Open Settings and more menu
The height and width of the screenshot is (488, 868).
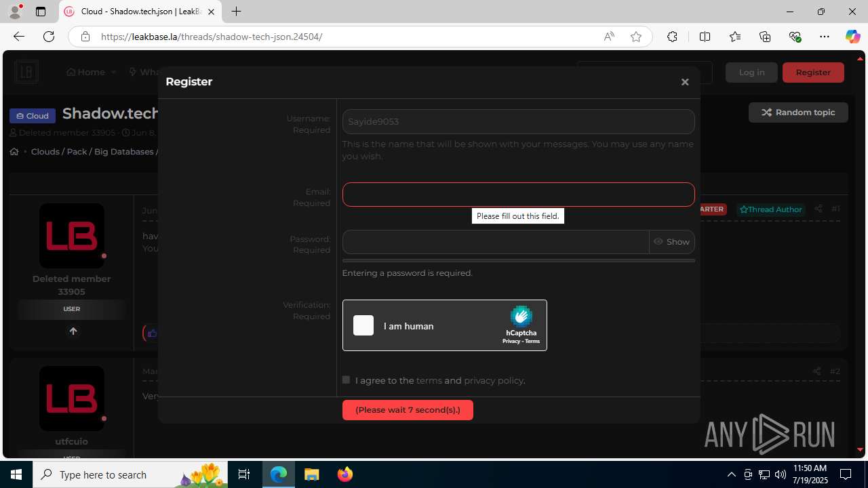point(825,37)
